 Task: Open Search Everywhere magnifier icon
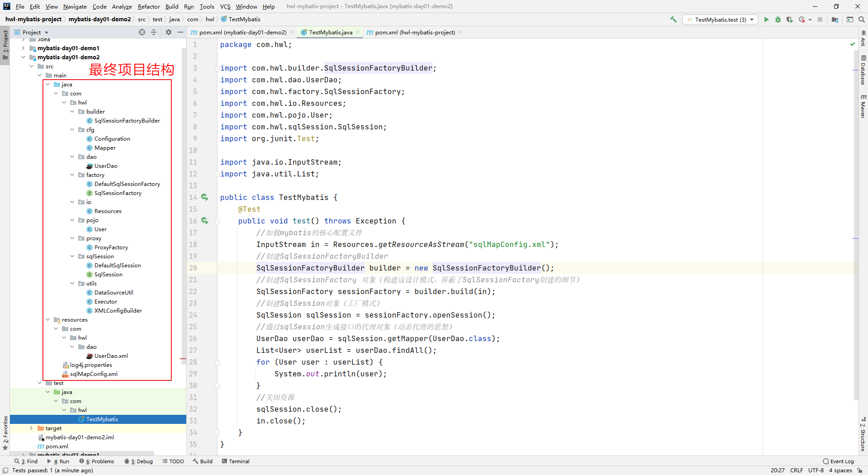click(862, 19)
